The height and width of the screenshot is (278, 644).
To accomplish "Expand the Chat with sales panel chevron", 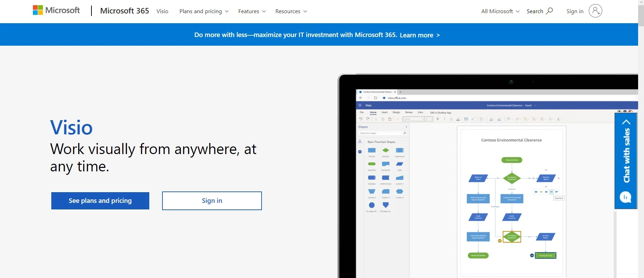I will click(x=626, y=122).
